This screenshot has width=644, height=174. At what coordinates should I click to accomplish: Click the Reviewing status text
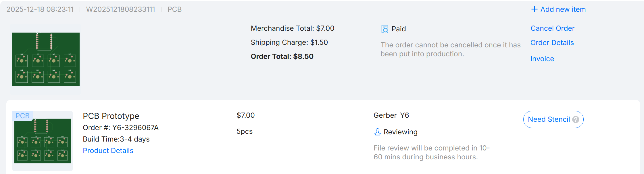click(400, 132)
